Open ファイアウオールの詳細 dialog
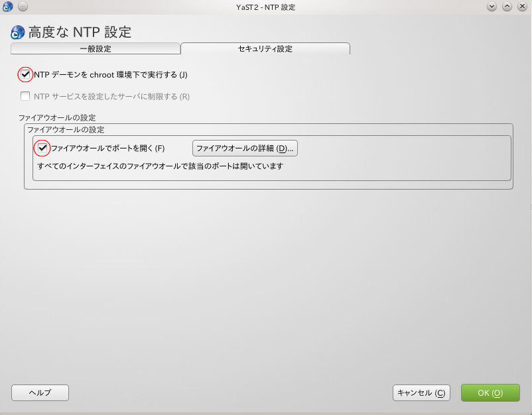The width and height of the screenshot is (532, 415). tap(245, 148)
